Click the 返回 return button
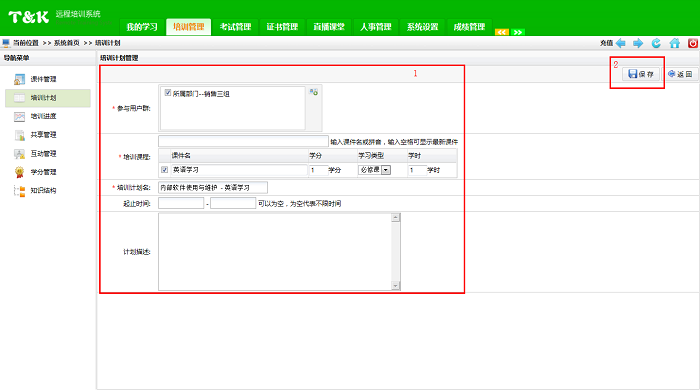Image resolution: width=700 pixels, height=391 pixels. [x=680, y=74]
